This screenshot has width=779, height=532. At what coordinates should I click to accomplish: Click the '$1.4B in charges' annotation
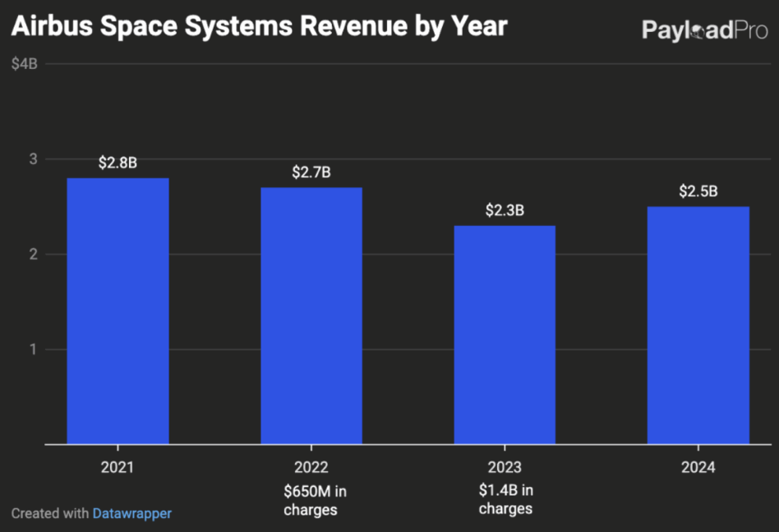pyautogui.click(x=505, y=500)
